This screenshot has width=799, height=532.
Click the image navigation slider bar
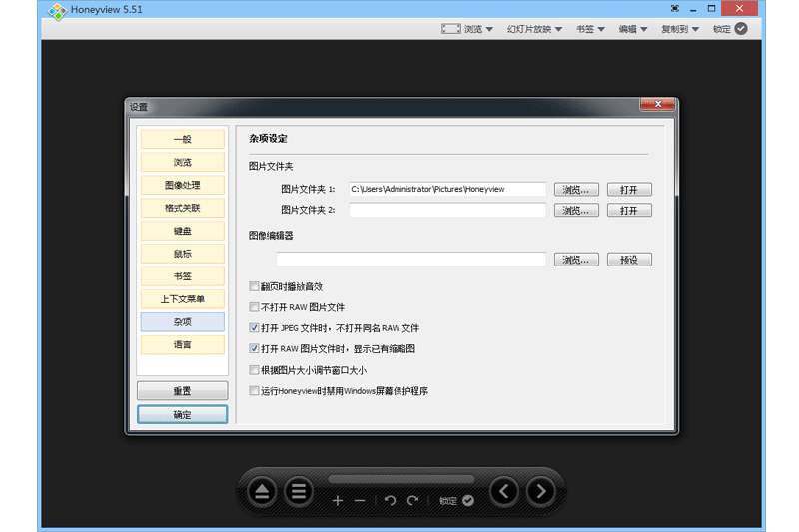(399, 480)
